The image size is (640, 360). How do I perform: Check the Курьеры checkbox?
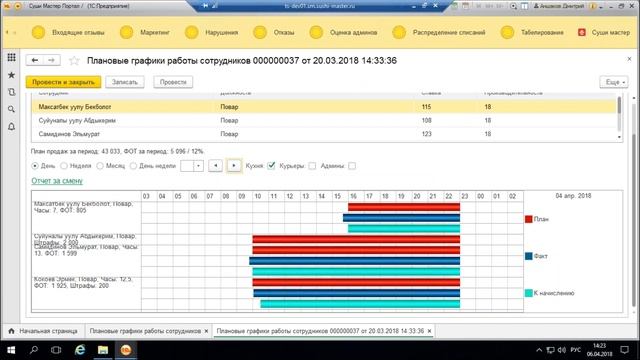point(312,166)
